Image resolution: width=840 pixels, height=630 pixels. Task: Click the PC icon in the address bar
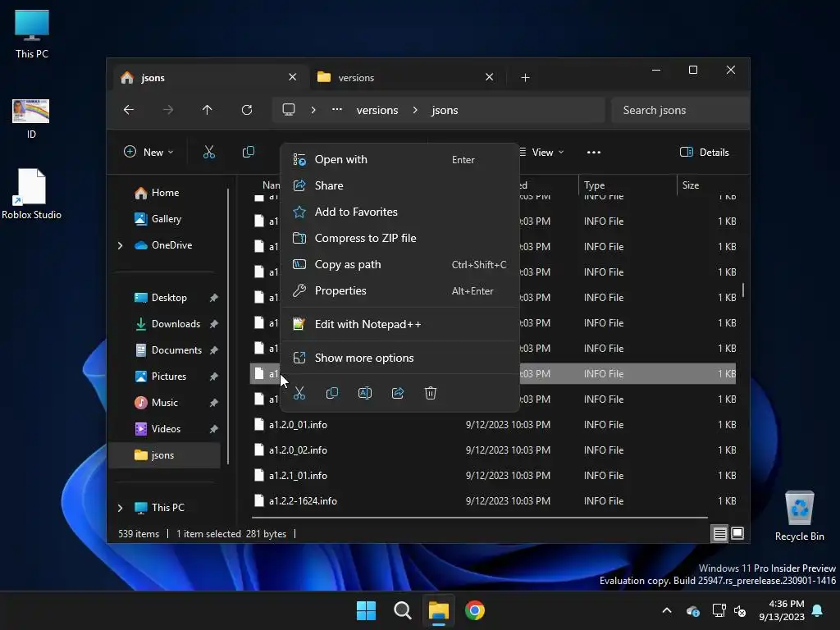pyautogui.click(x=289, y=110)
